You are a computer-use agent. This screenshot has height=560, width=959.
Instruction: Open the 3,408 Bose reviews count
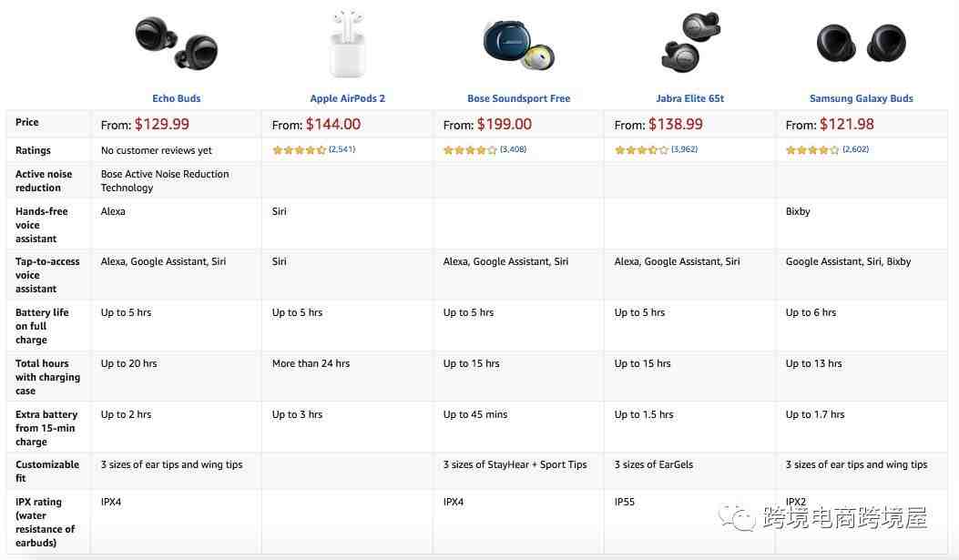coord(513,149)
